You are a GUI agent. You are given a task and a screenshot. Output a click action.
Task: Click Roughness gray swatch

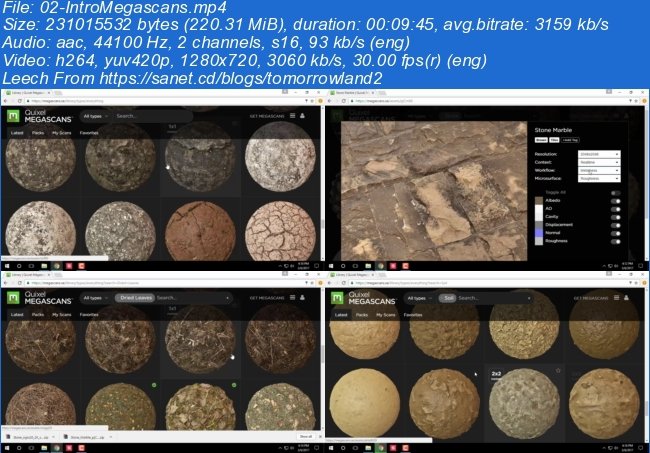click(x=539, y=241)
